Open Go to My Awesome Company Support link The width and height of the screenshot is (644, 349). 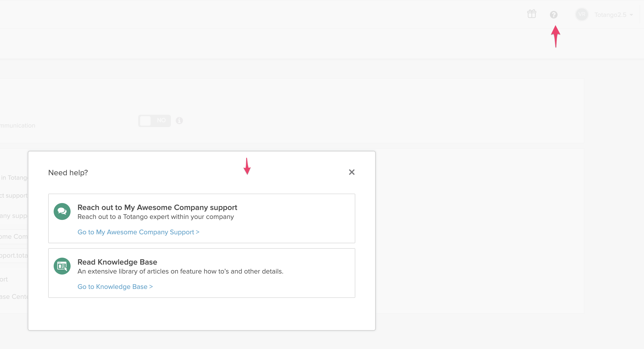pos(138,232)
